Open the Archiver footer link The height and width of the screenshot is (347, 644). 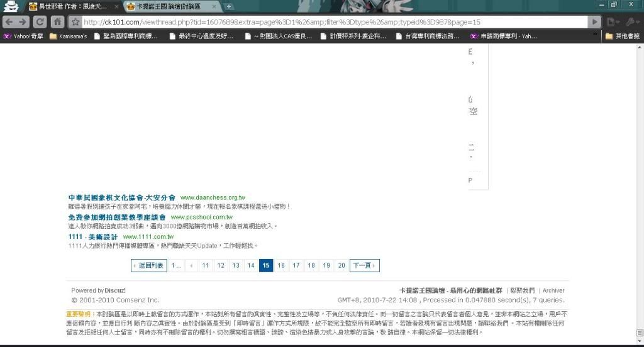553,290
